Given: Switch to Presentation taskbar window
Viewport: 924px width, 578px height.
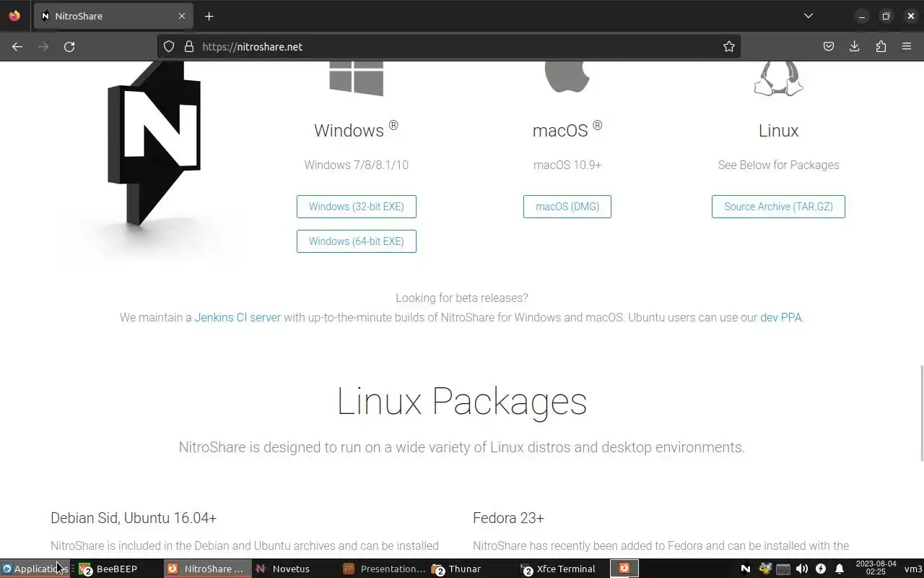Looking at the screenshot, I should point(384,569).
